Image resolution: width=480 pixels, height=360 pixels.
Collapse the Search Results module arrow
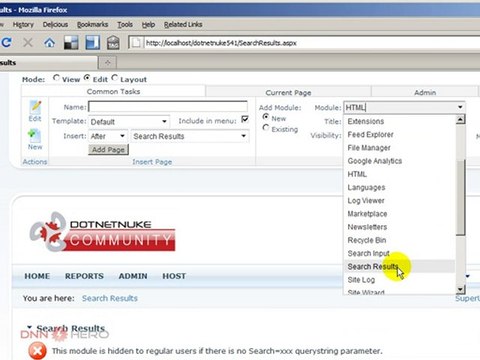coord(30,327)
